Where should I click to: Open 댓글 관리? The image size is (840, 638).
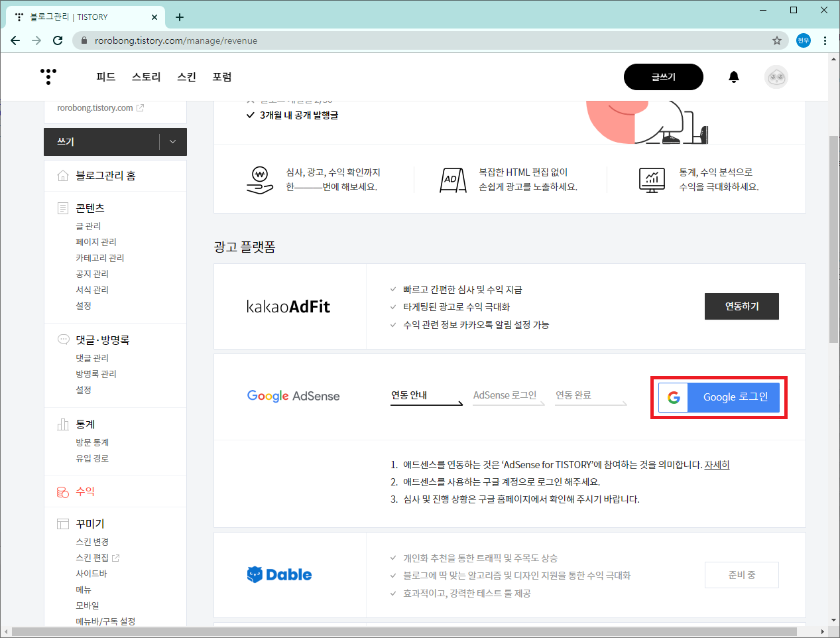92,358
